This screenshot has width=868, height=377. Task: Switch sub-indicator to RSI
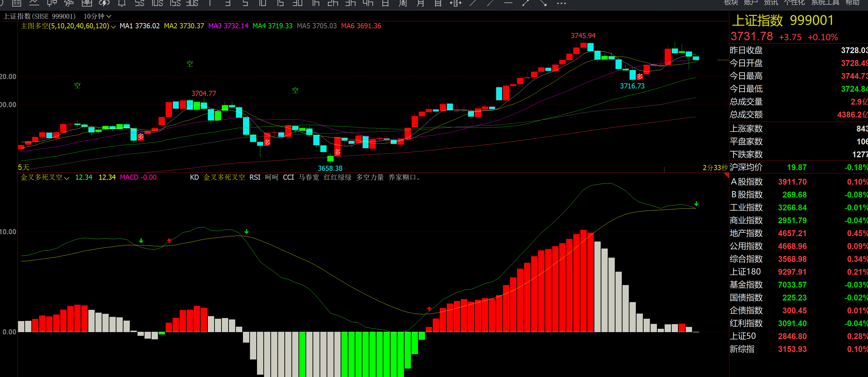coord(255,177)
